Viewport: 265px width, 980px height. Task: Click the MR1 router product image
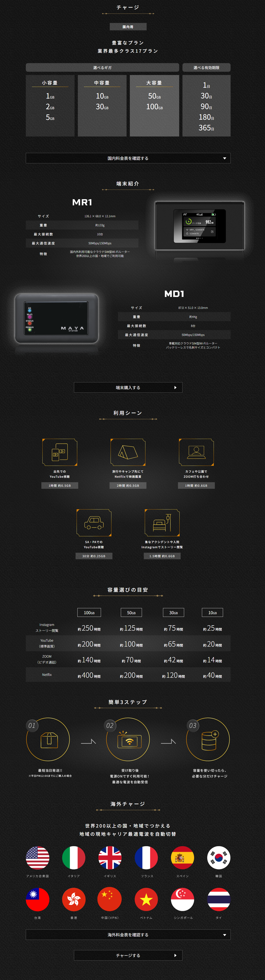199,226
